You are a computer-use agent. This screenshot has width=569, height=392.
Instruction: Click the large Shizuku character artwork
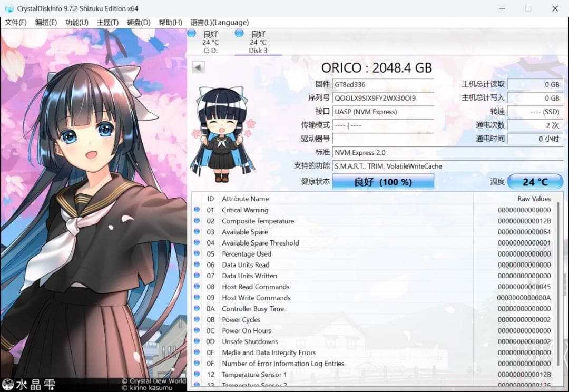point(93,203)
